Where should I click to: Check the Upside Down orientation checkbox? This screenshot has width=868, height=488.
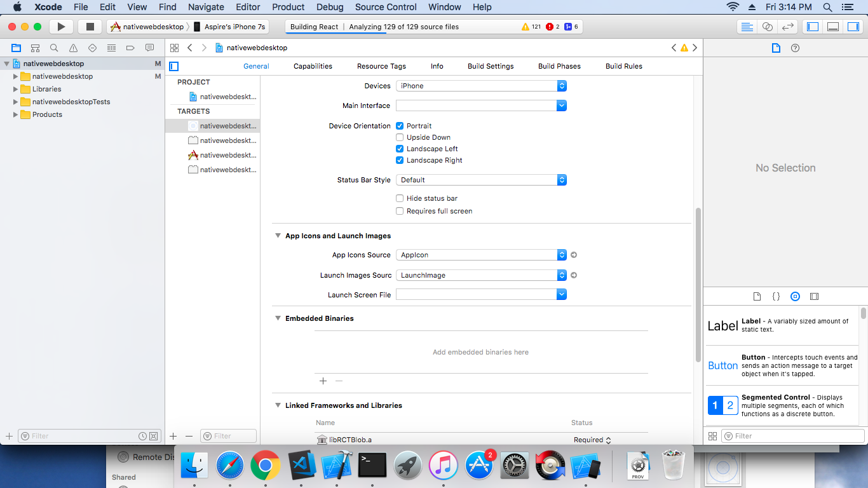click(400, 137)
